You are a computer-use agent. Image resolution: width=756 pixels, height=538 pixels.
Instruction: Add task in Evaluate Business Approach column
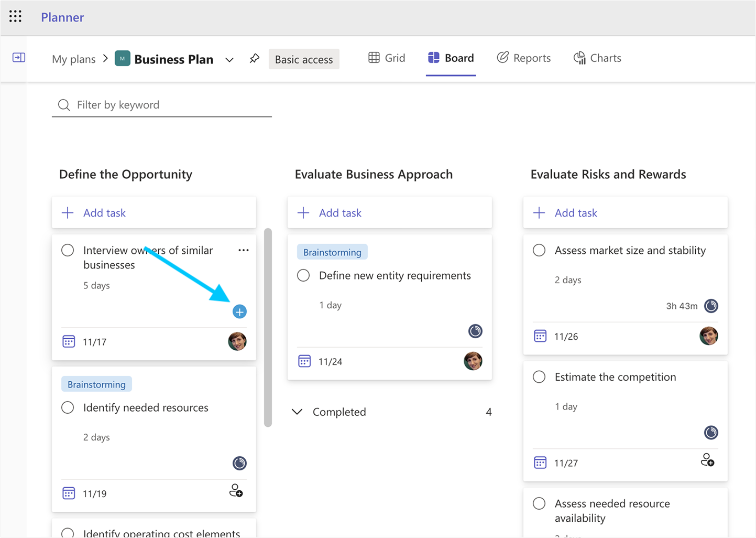pyautogui.click(x=340, y=213)
